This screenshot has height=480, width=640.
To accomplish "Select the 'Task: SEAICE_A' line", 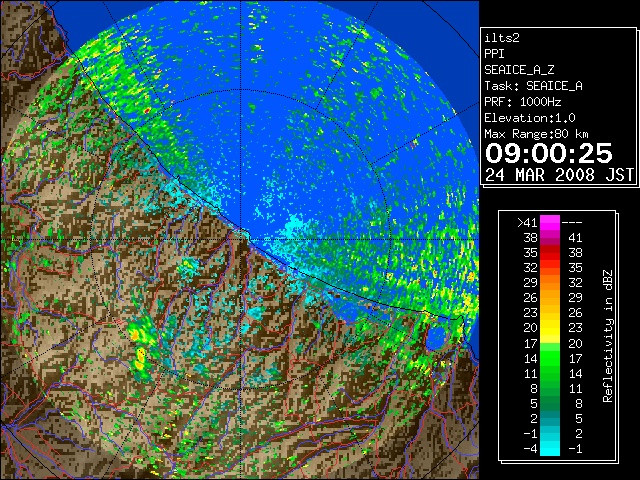I will click(x=533, y=86).
